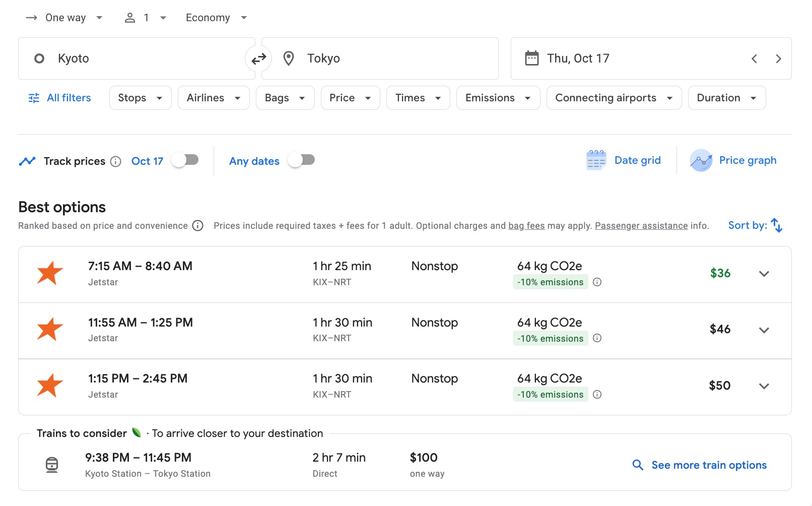
Task: Open the Stops filter dropdown
Action: click(x=140, y=97)
